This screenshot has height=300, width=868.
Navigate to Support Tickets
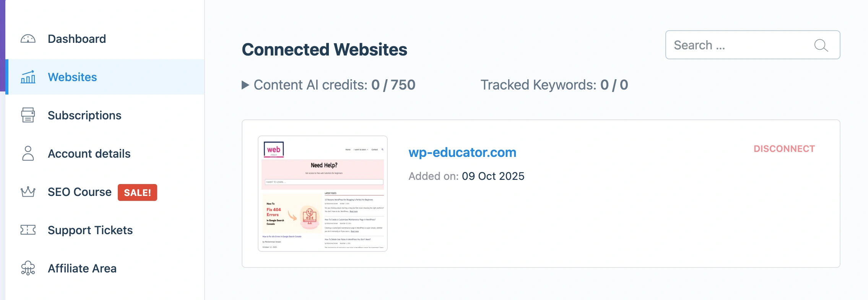(90, 230)
